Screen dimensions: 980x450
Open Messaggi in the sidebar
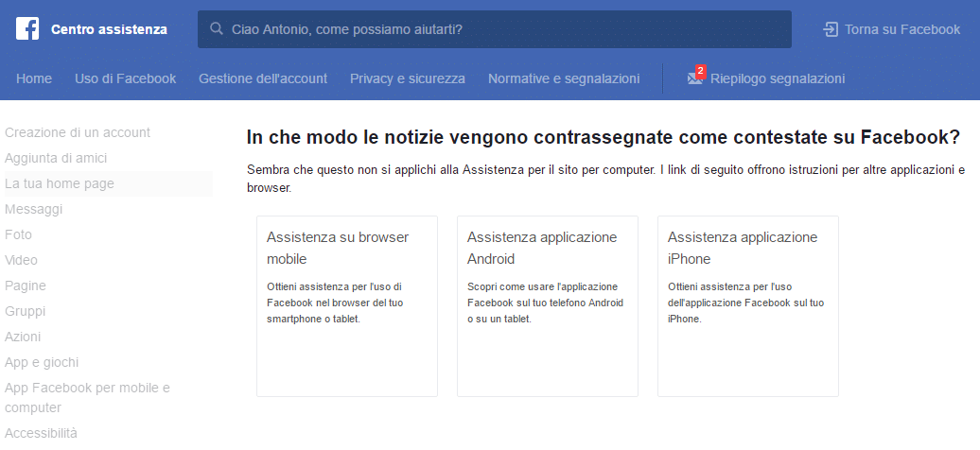[34, 209]
